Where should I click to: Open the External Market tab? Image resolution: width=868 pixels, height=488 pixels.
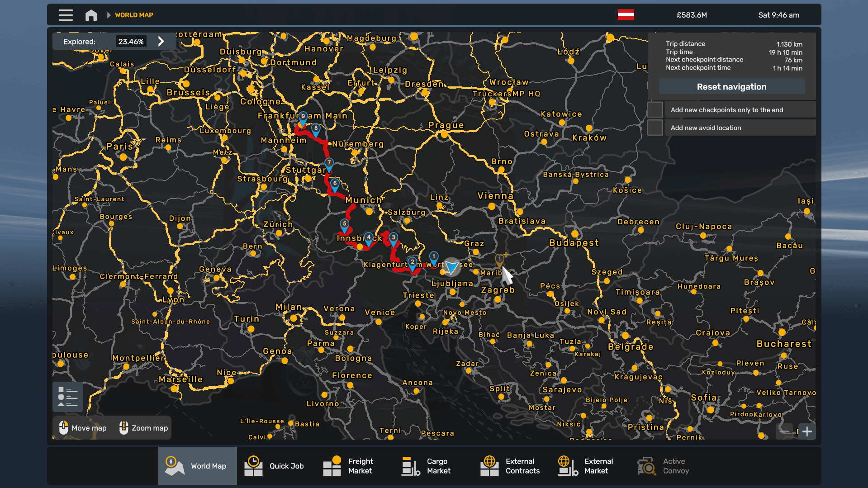(591, 466)
